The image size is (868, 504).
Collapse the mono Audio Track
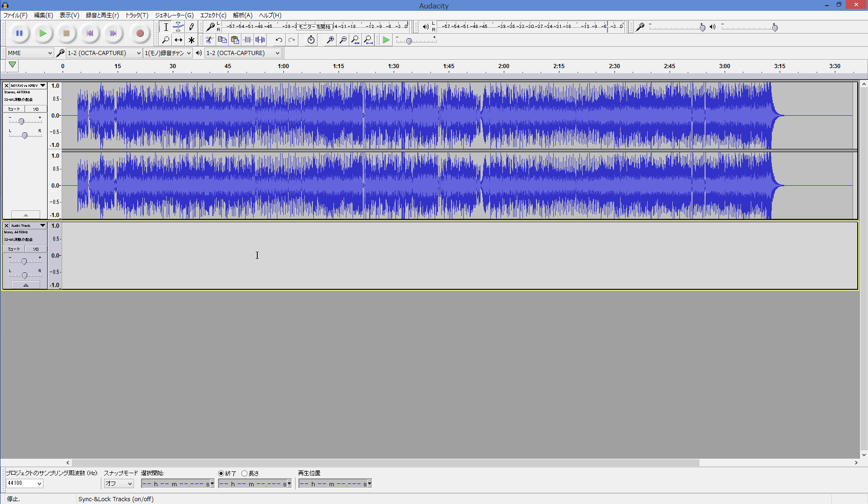26,285
